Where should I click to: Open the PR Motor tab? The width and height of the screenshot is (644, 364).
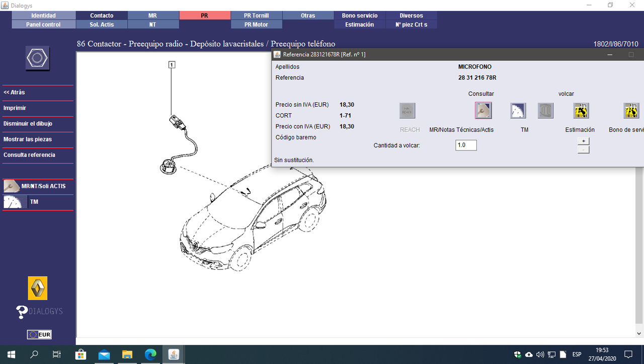(x=257, y=24)
